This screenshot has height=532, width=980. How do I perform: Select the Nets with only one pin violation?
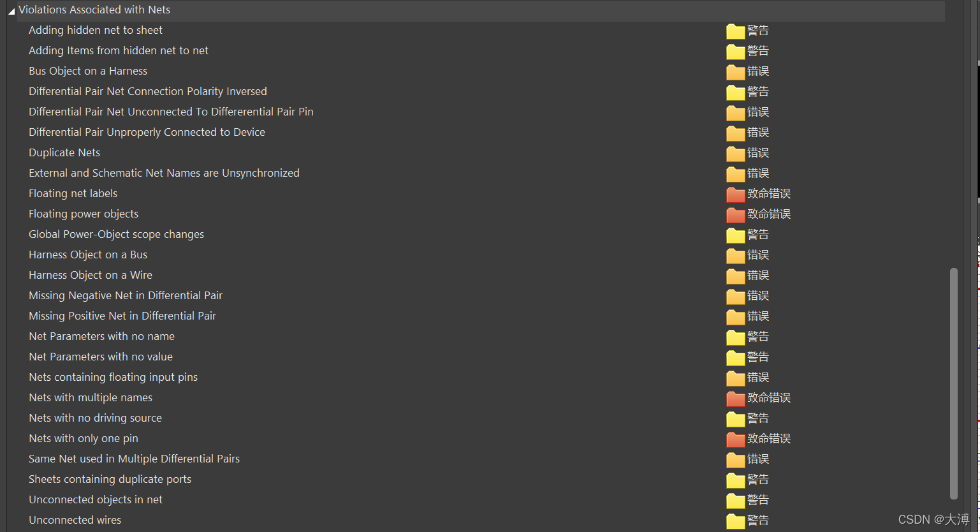[x=84, y=438]
